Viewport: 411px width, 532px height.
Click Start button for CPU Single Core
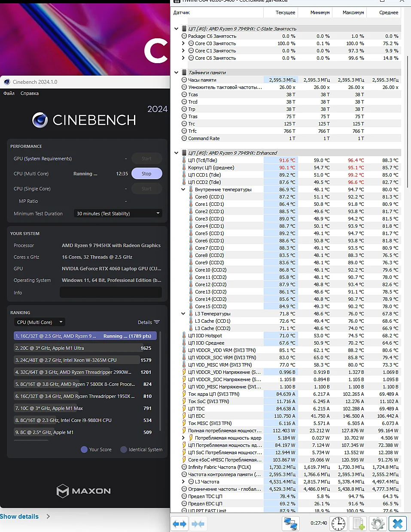click(x=146, y=189)
